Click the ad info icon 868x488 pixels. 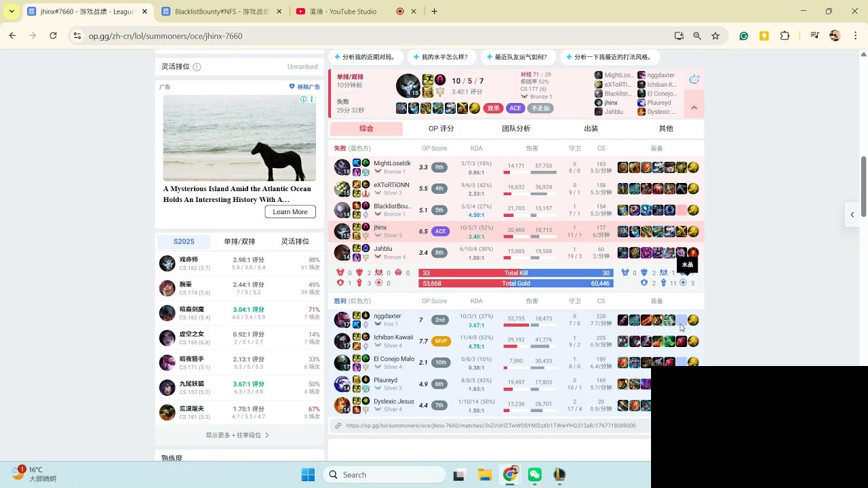[x=304, y=99]
